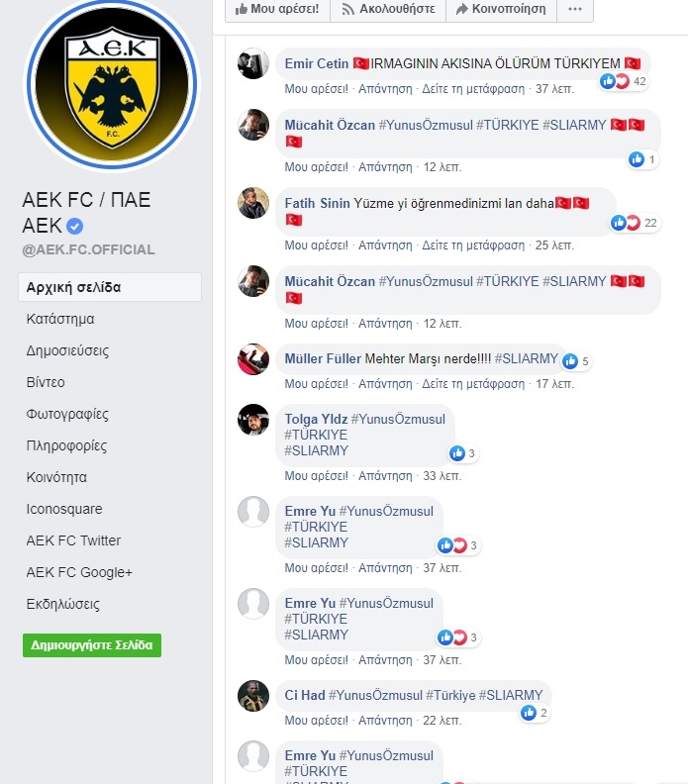Click the three-dots more options button
688x784 pixels.
click(575, 9)
